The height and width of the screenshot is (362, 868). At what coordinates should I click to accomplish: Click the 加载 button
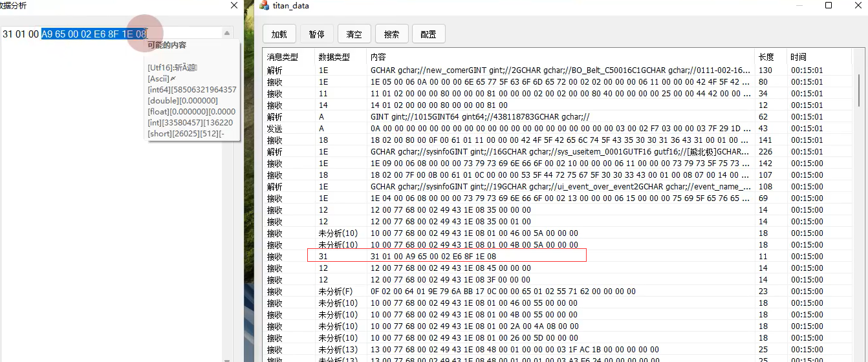click(279, 34)
